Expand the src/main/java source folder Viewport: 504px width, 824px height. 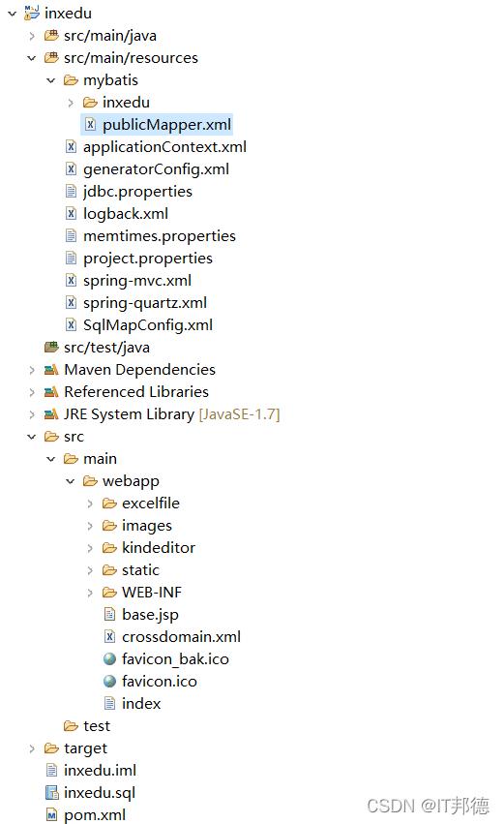(32, 36)
